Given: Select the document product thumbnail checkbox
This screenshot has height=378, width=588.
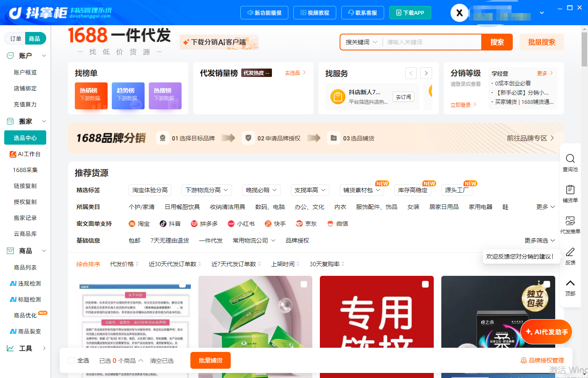Looking at the screenshot, I should point(182,285).
